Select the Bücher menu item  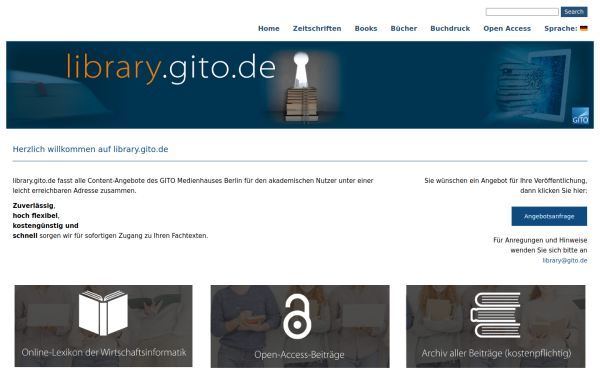coord(404,28)
